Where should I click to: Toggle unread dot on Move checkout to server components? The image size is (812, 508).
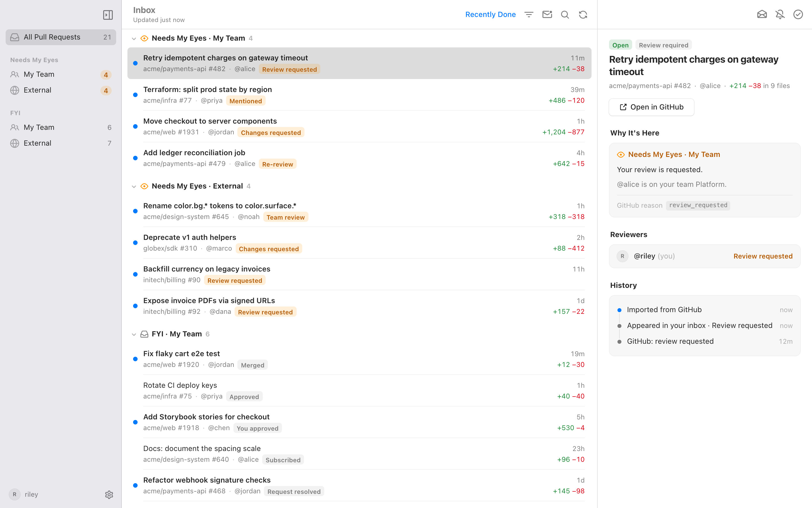(135, 126)
